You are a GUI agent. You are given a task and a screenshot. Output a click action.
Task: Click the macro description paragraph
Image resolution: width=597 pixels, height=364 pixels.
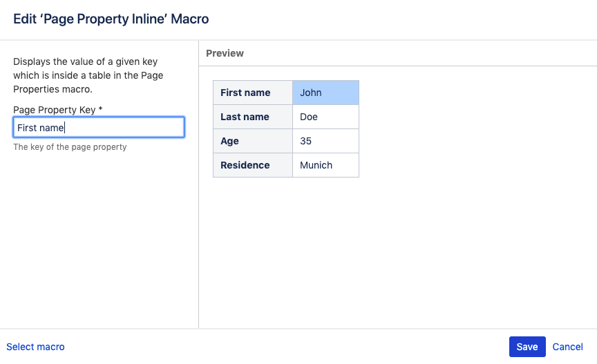88,75
